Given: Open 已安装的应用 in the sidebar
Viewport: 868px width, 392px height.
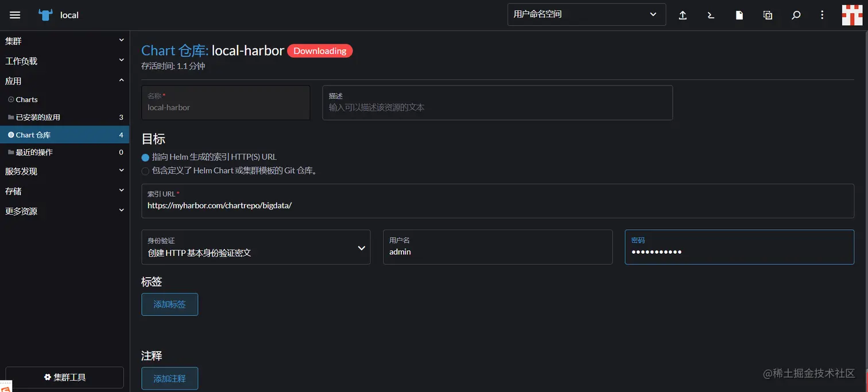Looking at the screenshot, I should point(64,117).
